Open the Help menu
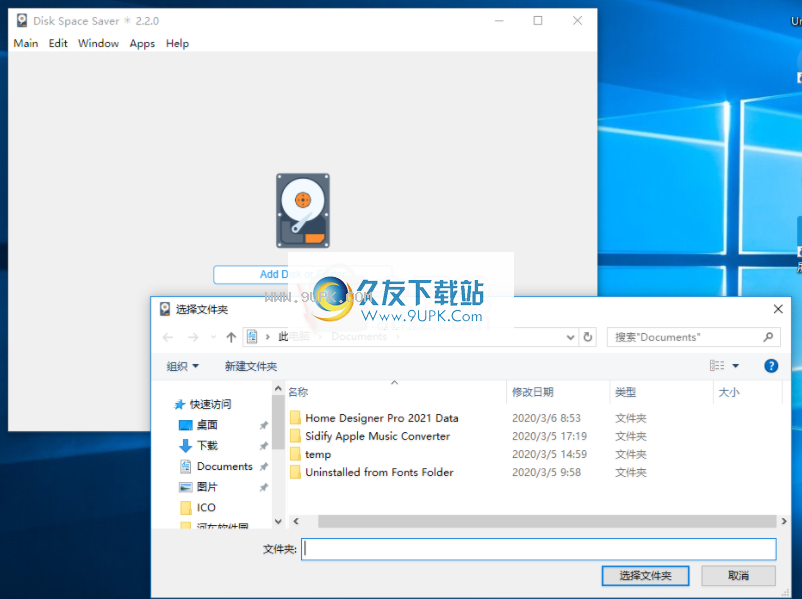Screen dimensions: 802x599 177,43
